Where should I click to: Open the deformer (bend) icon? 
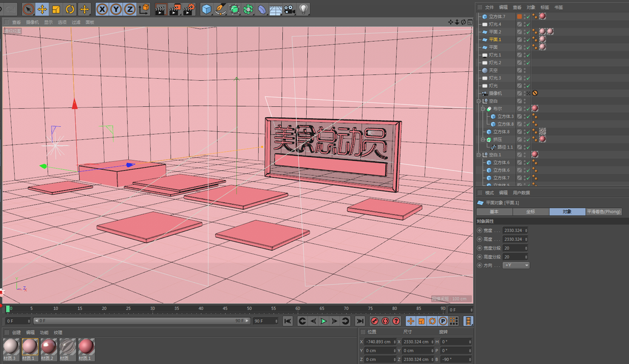click(262, 9)
